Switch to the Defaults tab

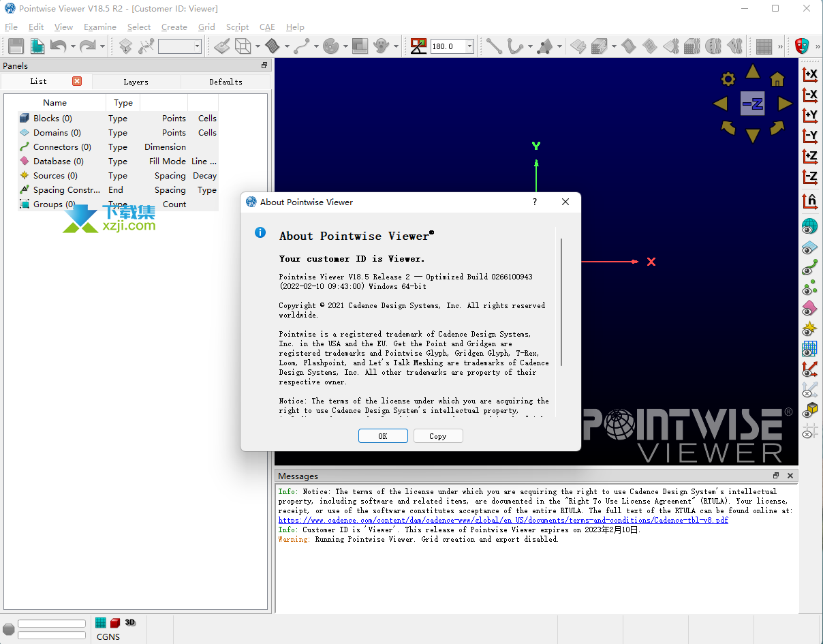[x=226, y=82]
